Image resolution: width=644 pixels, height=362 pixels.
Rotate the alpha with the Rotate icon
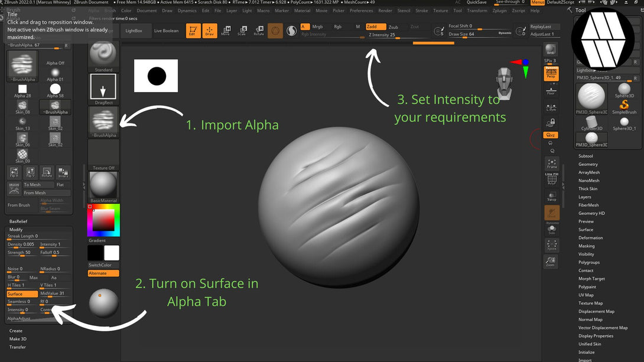[47, 172]
